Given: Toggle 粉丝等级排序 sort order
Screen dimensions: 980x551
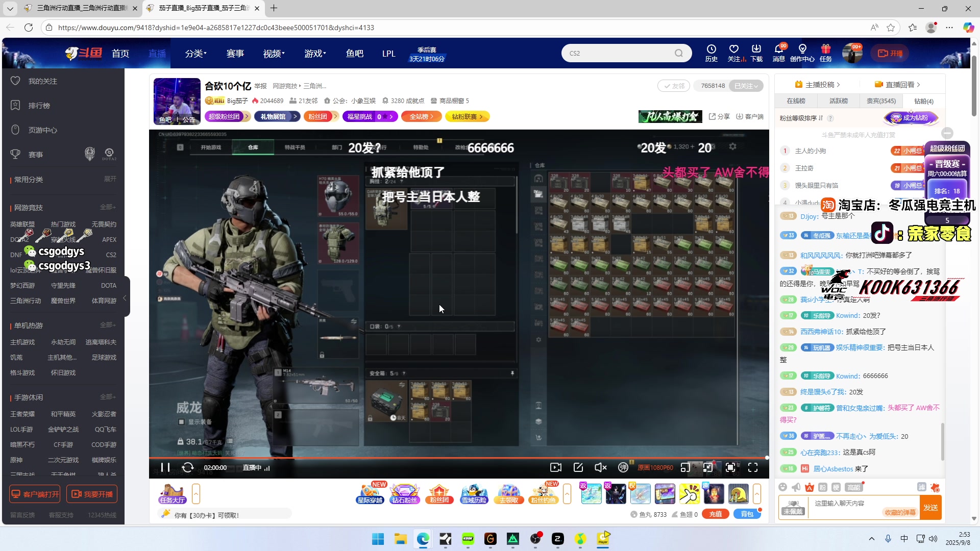Looking at the screenshot, I should click(801, 118).
